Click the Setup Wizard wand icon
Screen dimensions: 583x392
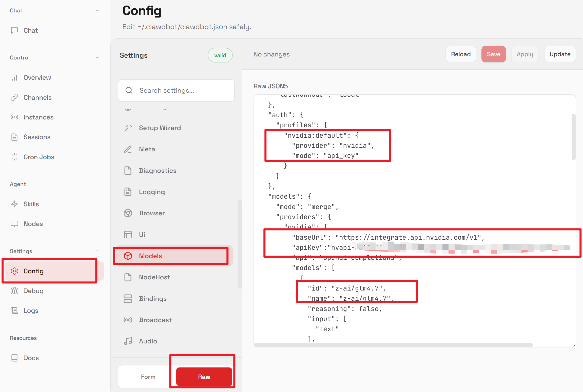coord(128,128)
